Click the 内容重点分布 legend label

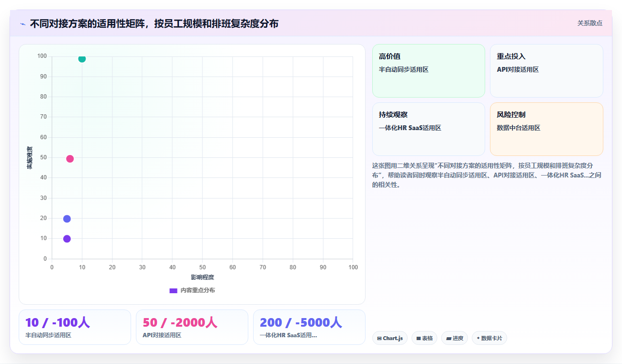tap(198, 290)
